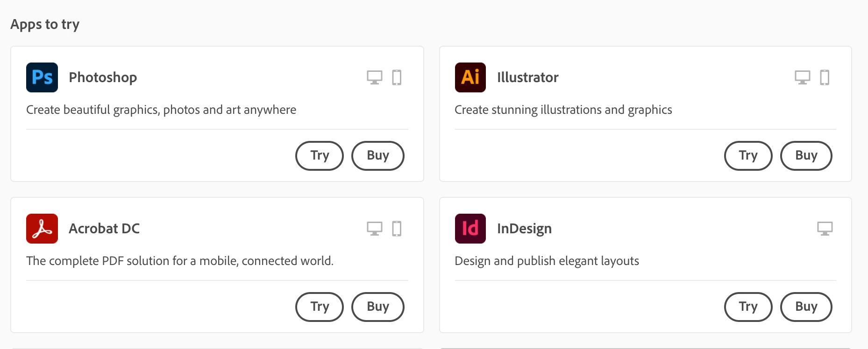Viewport: 868px width, 349px height.
Task: Click the Acrobat DC app title
Action: pos(104,229)
